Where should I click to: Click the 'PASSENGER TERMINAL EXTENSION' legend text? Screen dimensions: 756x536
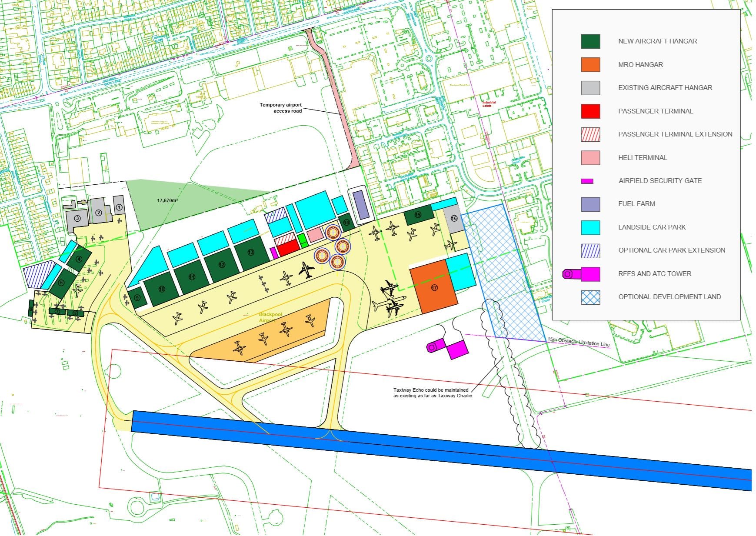click(675, 134)
